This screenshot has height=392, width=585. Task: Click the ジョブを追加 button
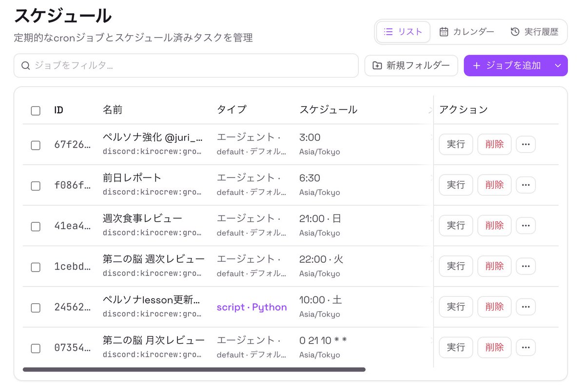(x=507, y=66)
